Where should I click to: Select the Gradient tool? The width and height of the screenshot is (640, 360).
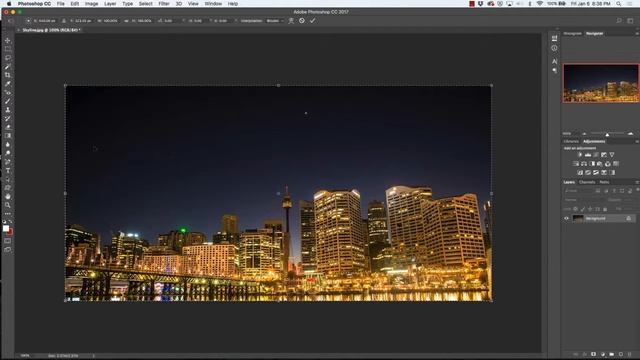(x=8, y=136)
